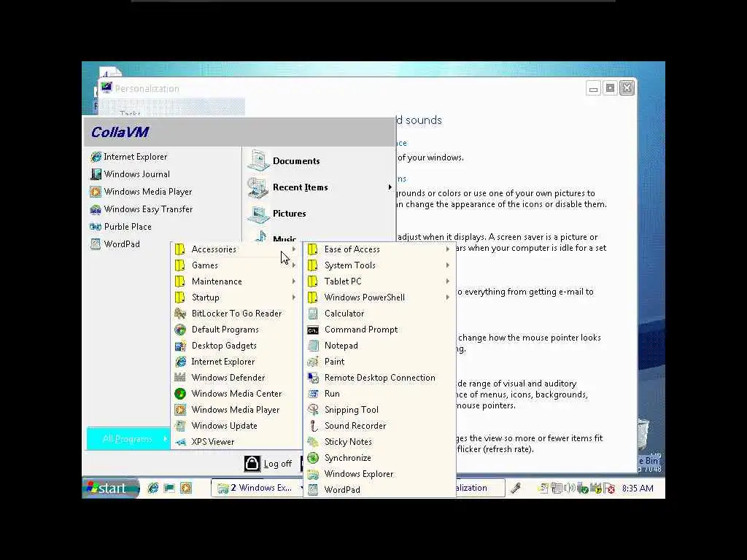Image resolution: width=747 pixels, height=560 pixels.
Task: Click the Sound Recorder microphone icon
Action: pyautogui.click(x=313, y=426)
